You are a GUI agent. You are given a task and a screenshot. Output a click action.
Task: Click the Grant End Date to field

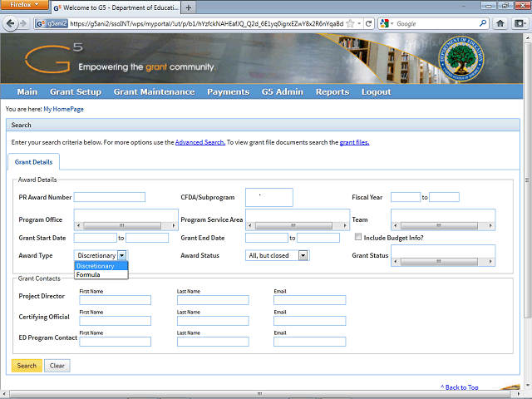tap(318, 238)
